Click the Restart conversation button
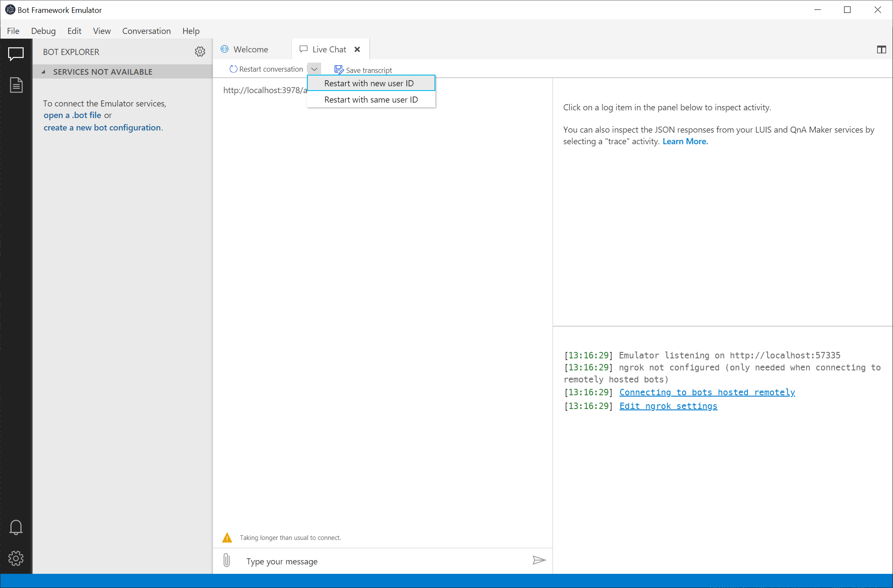Image resolution: width=893 pixels, height=588 pixels. click(x=266, y=69)
